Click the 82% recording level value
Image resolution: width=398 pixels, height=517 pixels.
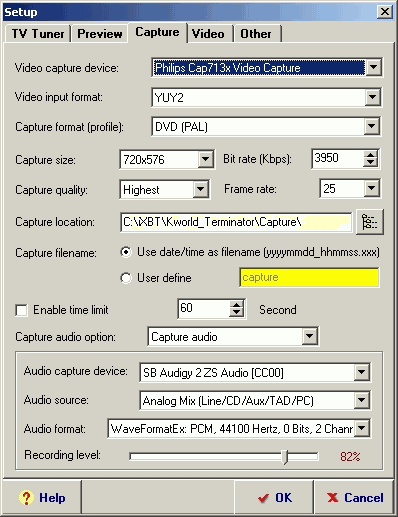(350, 456)
